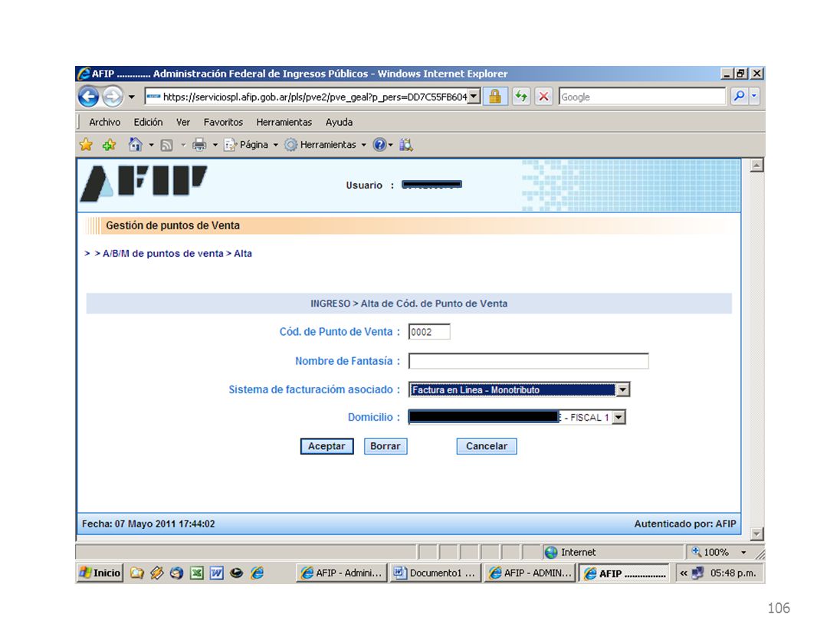Print with the printer icon
The height and width of the screenshot is (637, 840).
click(x=199, y=145)
